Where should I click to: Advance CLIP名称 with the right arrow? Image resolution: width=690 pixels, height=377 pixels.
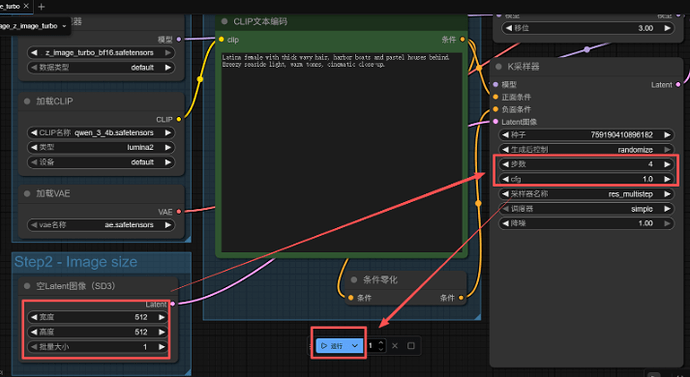click(168, 132)
